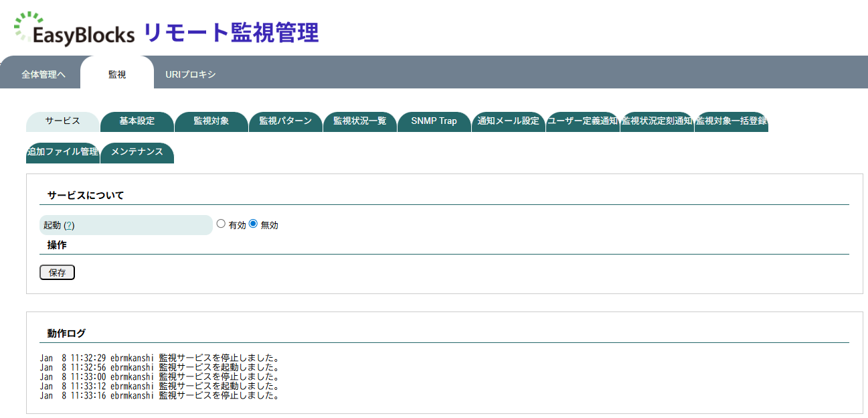Click the EasyBlocks logo
This screenshot has width=868, height=418.
(74, 29)
